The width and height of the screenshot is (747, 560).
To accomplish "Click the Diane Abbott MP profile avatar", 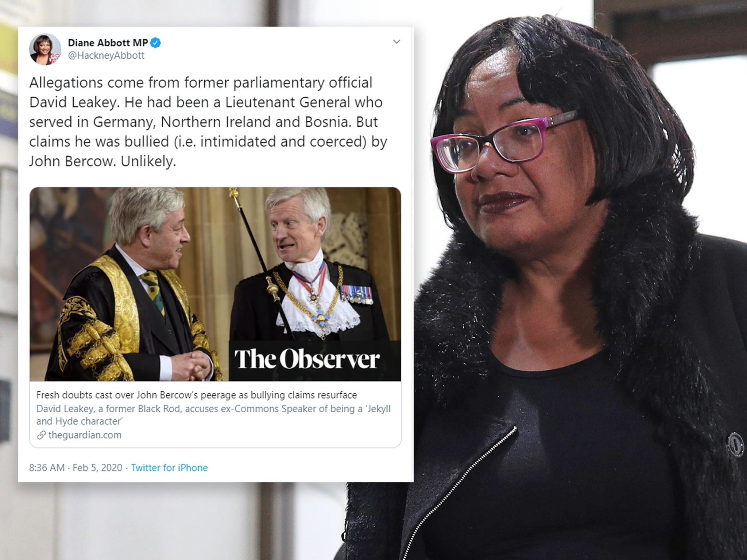I will pyautogui.click(x=45, y=49).
